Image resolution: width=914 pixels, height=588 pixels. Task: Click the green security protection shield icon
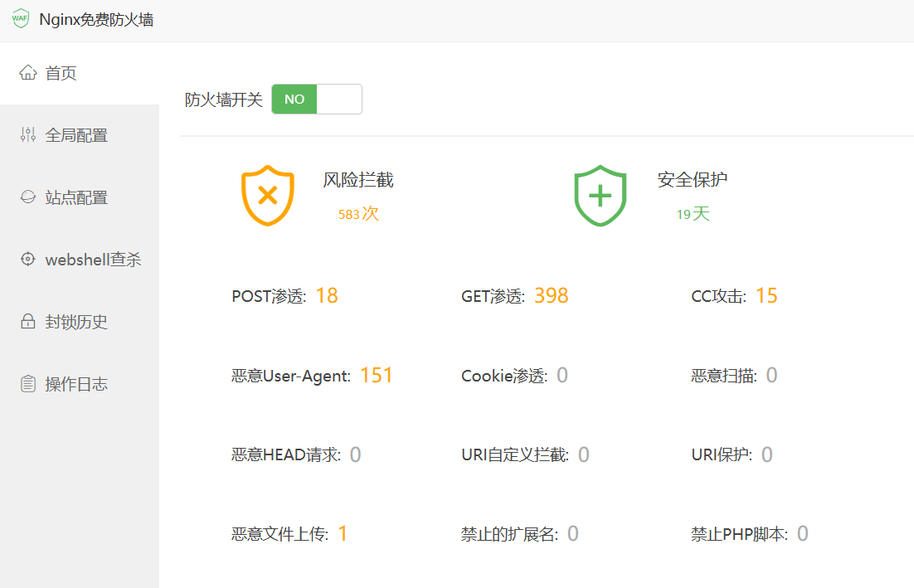point(600,196)
